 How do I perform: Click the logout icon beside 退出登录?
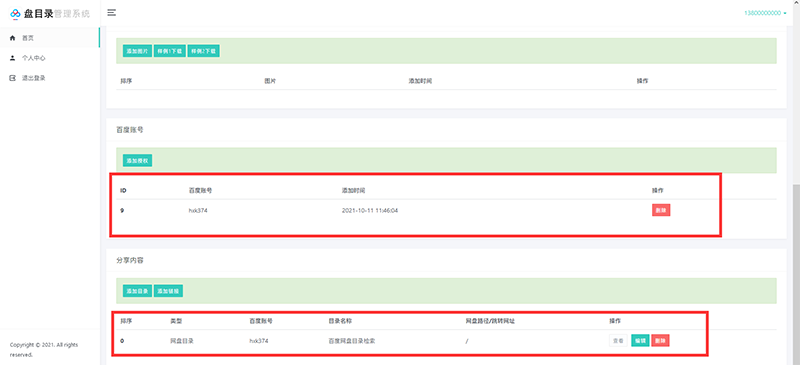(13, 78)
